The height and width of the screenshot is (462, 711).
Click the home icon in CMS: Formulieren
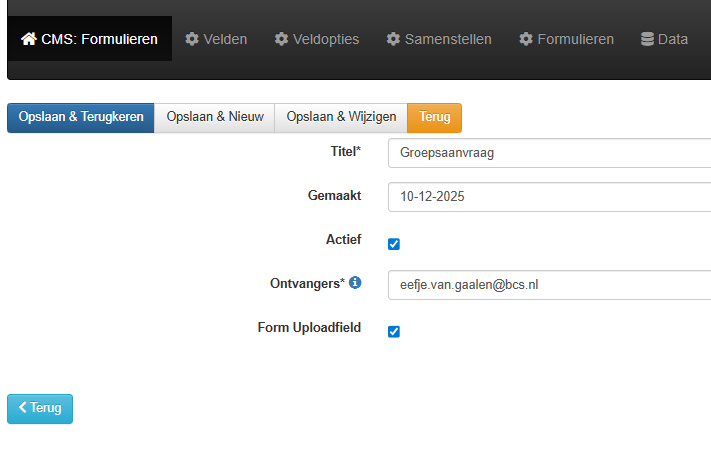point(29,39)
